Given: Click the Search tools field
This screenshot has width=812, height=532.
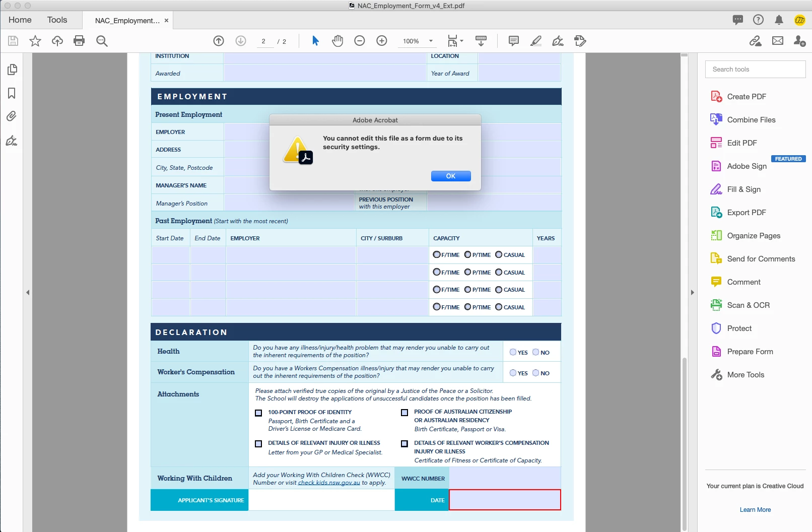Looking at the screenshot, I should pyautogui.click(x=755, y=69).
